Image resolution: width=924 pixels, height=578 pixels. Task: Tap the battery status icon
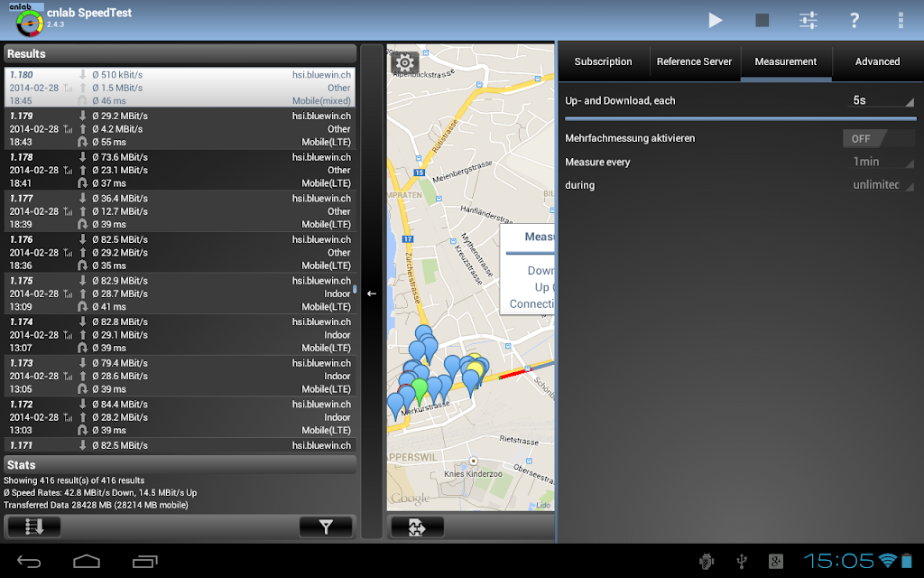click(907, 560)
